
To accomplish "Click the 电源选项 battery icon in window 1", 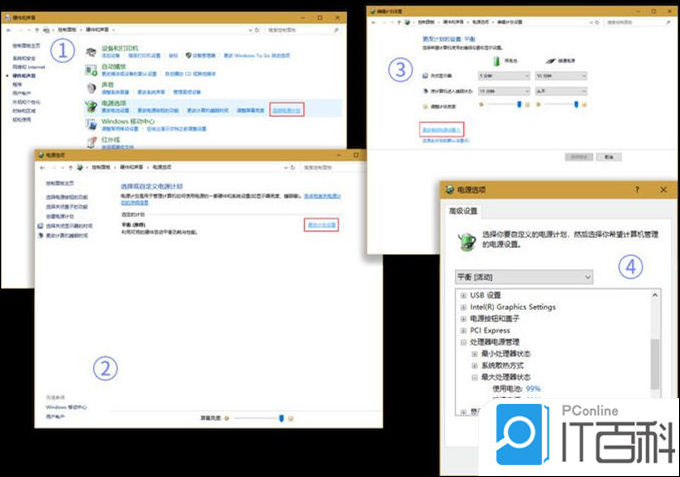I will [x=91, y=107].
